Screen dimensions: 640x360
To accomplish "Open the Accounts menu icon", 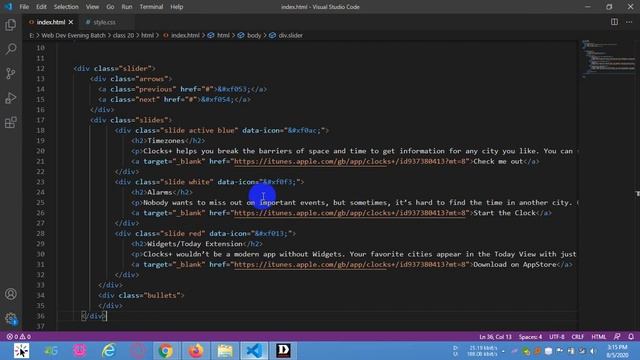I will (x=11, y=294).
